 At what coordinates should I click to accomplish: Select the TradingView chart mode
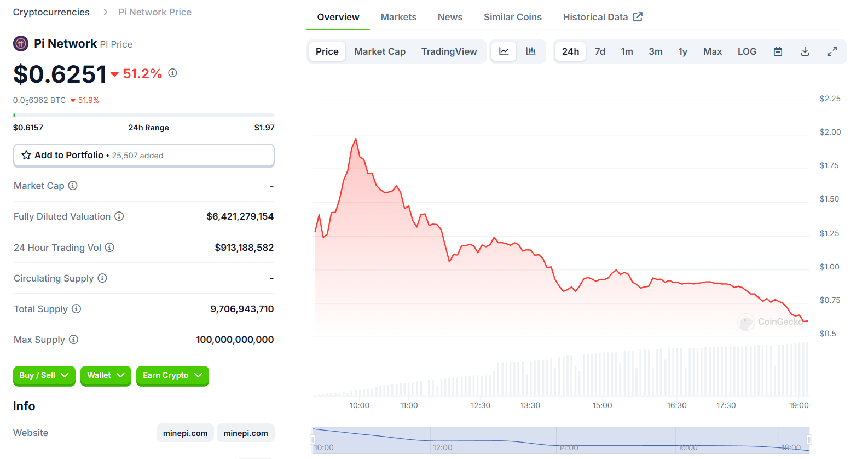pos(449,51)
